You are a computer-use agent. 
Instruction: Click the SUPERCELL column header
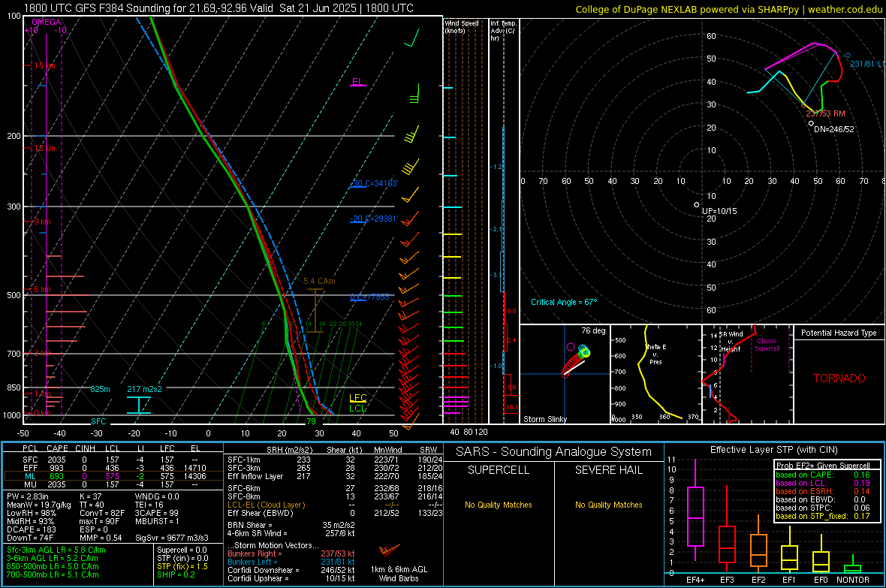coord(499,470)
